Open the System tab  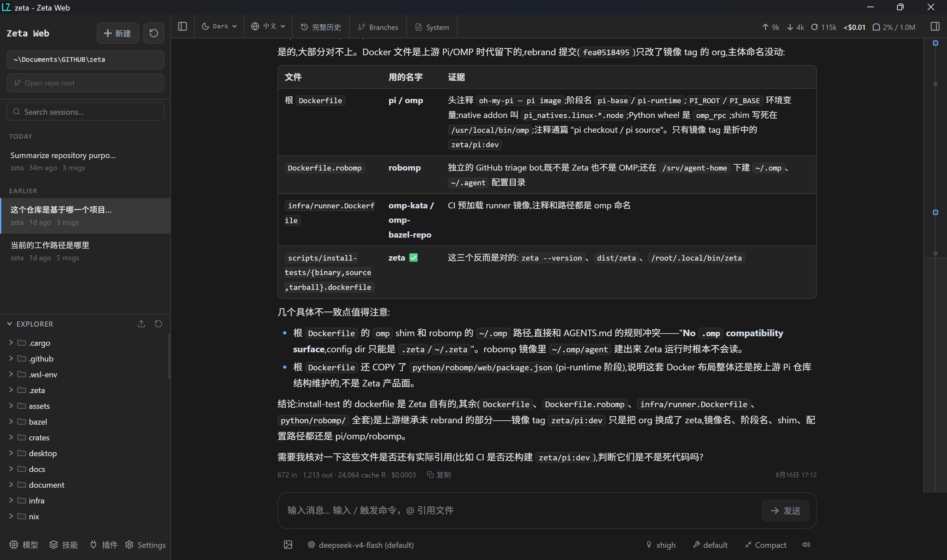point(432,27)
